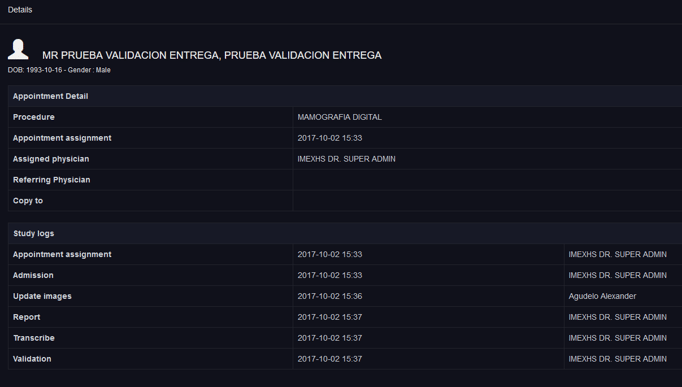Click the MAMOGRAFIA DIGITAL procedure value
Screen dimensions: 682x387
pyautogui.click(x=340, y=117)
